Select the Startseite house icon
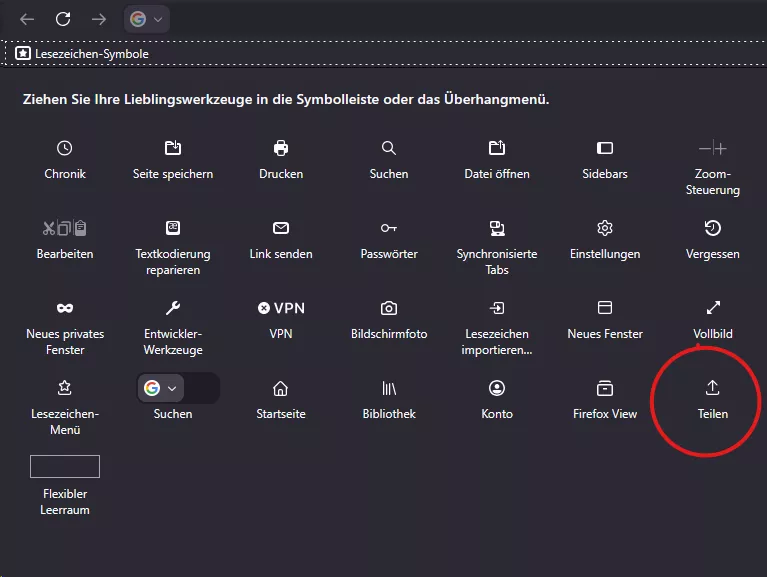The height and width of the screenshot is (577, 767). (281, 388)
